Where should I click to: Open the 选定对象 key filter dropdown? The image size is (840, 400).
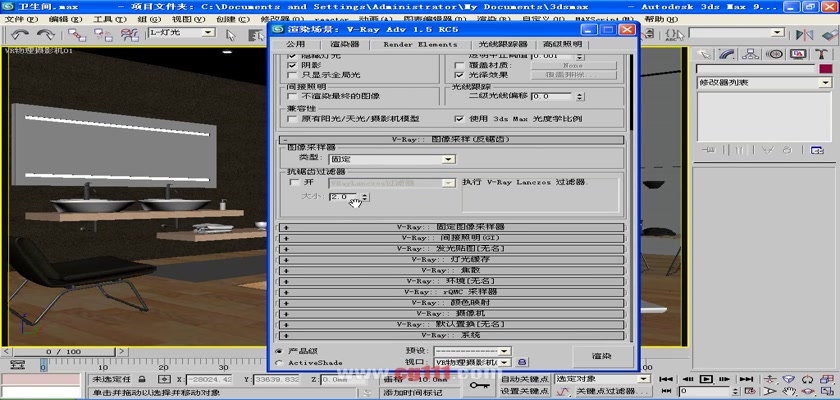(x=602, y=379)
